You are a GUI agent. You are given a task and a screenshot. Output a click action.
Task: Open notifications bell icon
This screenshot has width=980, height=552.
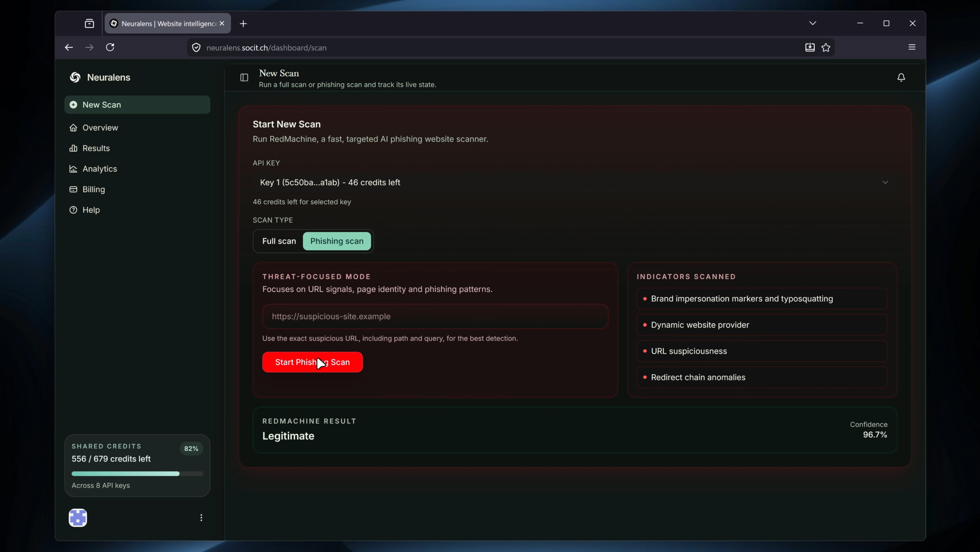point(901,77)
